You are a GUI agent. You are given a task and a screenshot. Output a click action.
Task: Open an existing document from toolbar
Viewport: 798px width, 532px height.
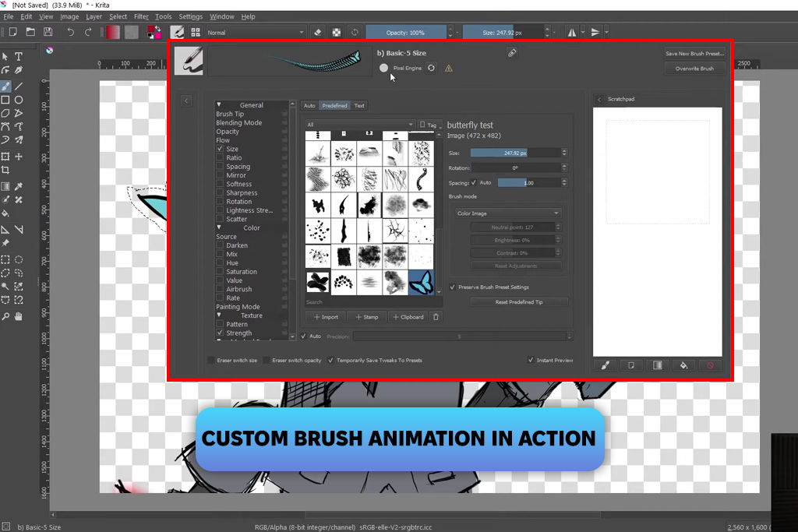coord(30,32)
